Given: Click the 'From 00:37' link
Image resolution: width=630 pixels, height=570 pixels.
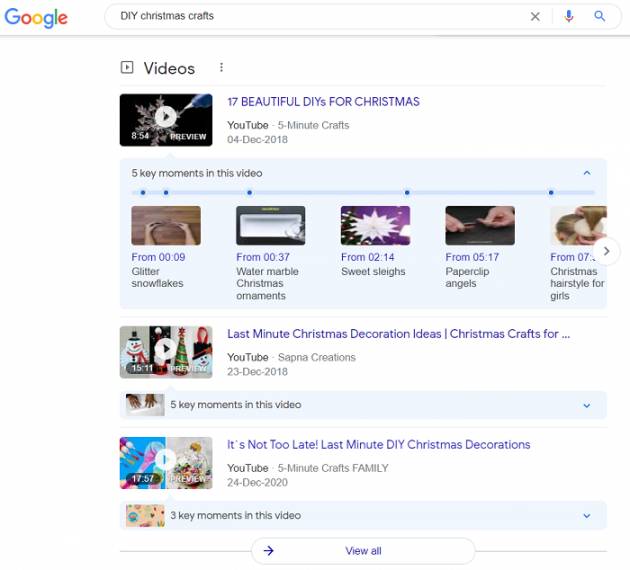Looking at the screenshot, I should [x=263, y=257].
